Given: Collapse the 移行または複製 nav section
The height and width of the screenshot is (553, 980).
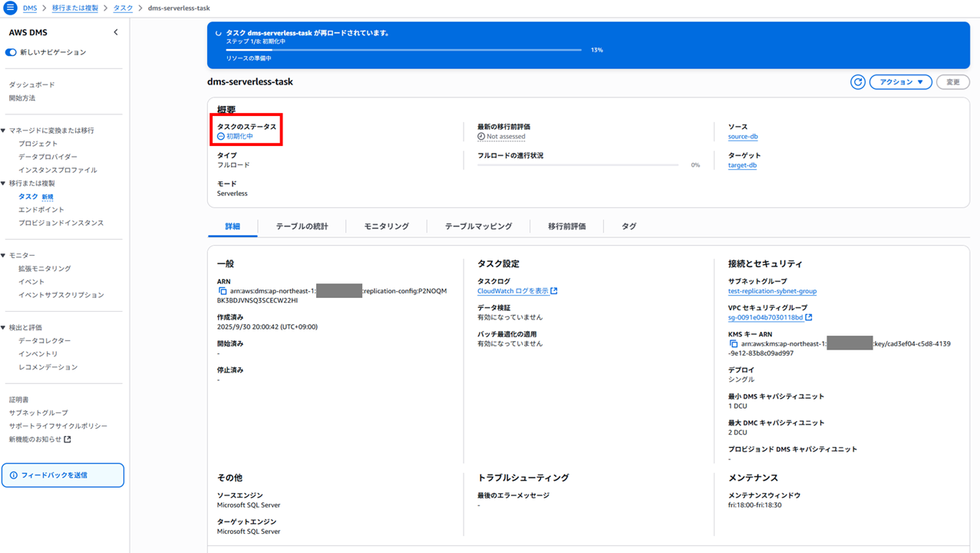Looking at the screenshot, I should point(4,184).
